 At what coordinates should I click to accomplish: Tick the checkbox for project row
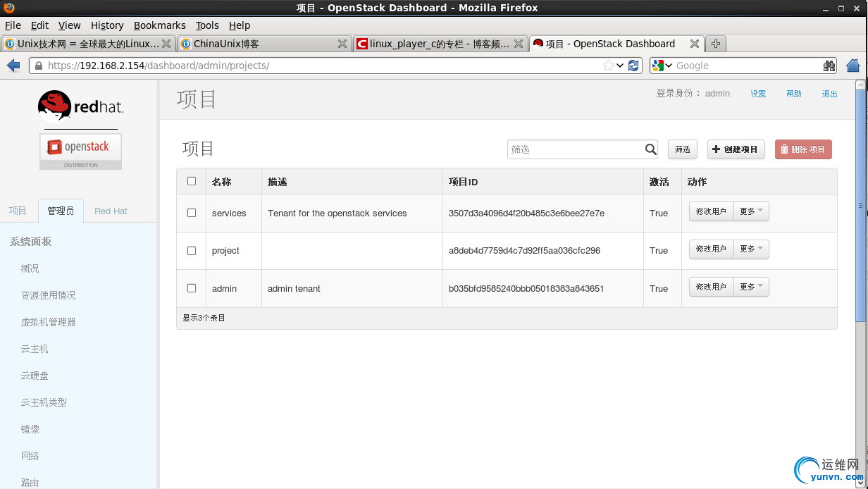[192, 251]
